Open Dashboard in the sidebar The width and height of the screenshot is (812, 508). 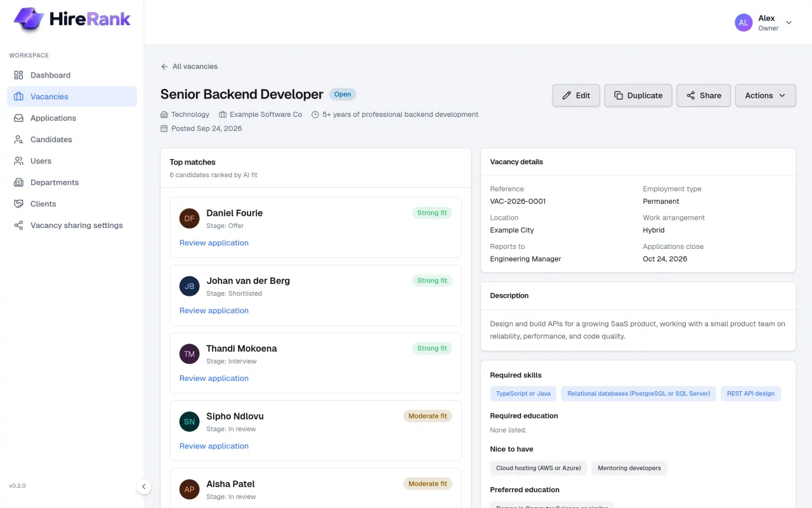click(72, 75)
